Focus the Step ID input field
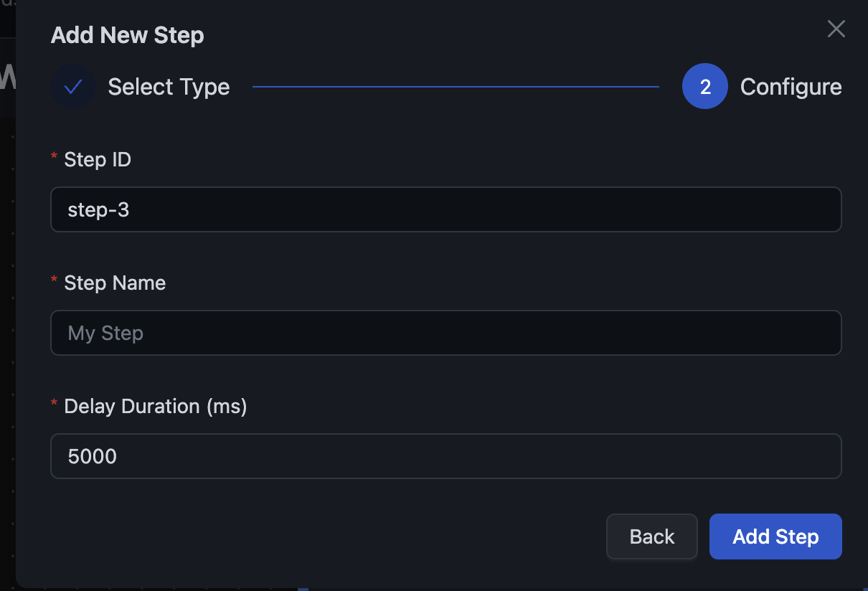This screenshot has width=868, height=591. 445,209
